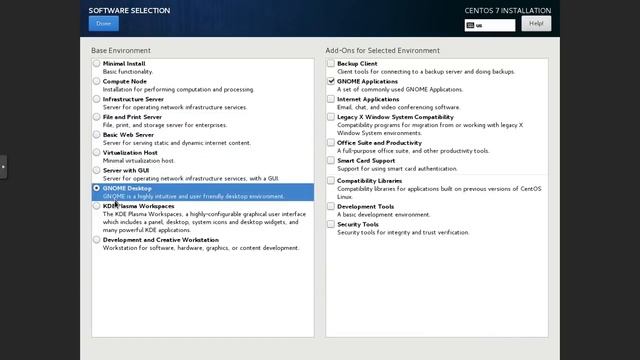Enable the Compatibility Libraries checkbox

click(331, 181)
